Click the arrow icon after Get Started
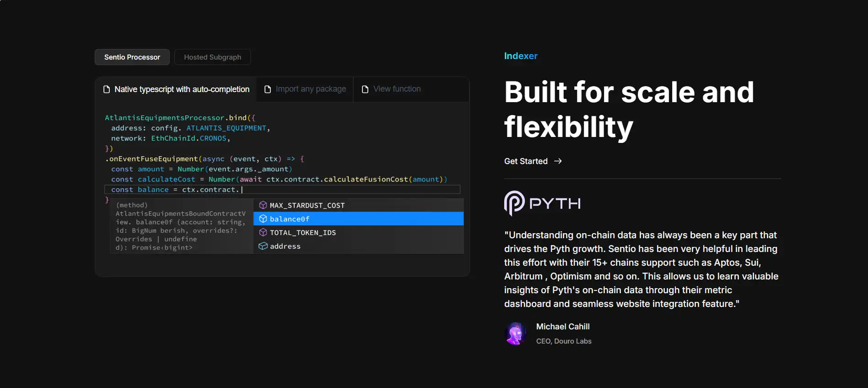 (x=558, y=161)
